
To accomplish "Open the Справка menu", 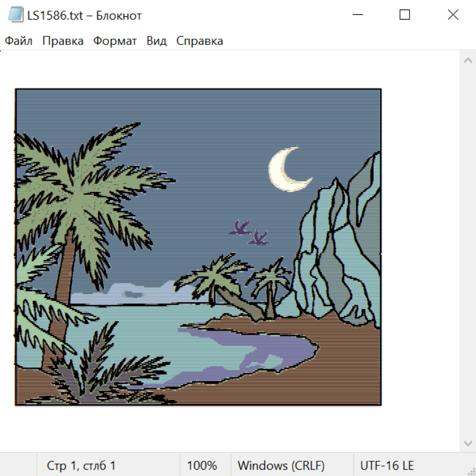I will point(199,41).
